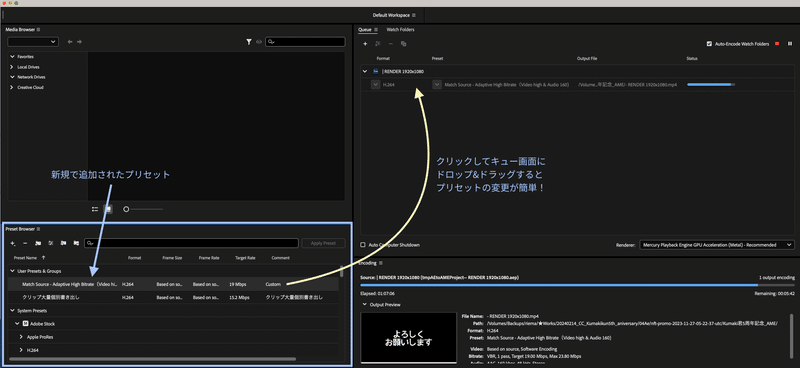Click Add Output icon in Queue toolbar
The width and height of the screenshot is (800, 368).
click(x=378, y=44)
